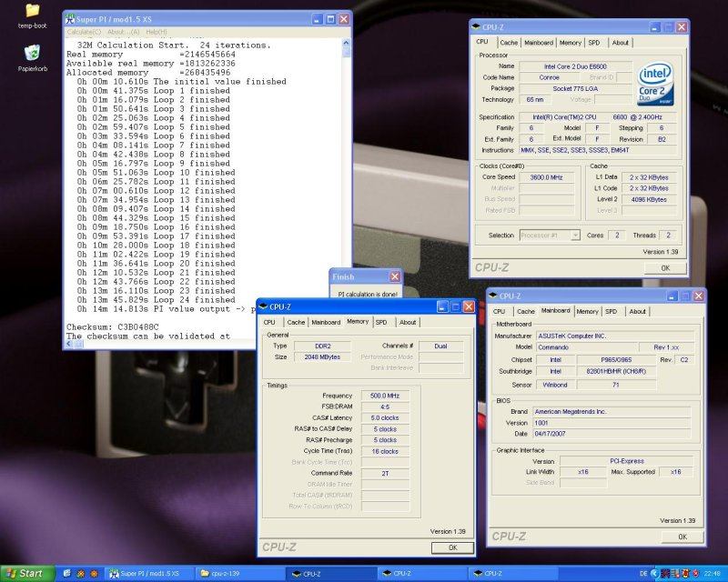Click the scroll left arrow in Super PI
Image resolution: width=728 pixels, height=582 pixels.
(69, 344)
